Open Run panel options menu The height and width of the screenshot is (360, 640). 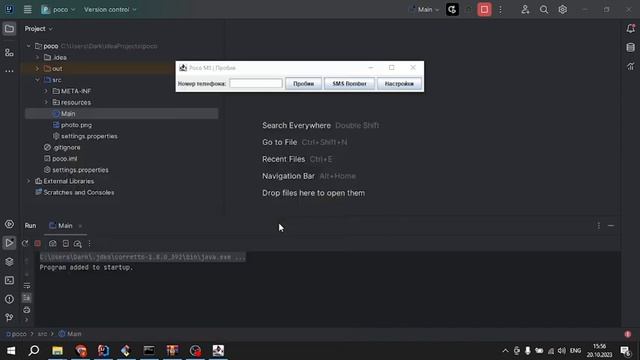click(x=599, y=226)
